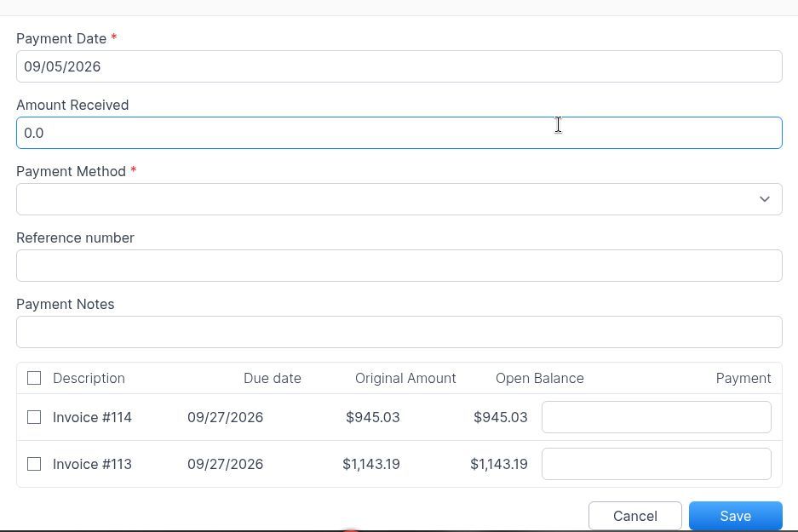Save the payment

735,516
